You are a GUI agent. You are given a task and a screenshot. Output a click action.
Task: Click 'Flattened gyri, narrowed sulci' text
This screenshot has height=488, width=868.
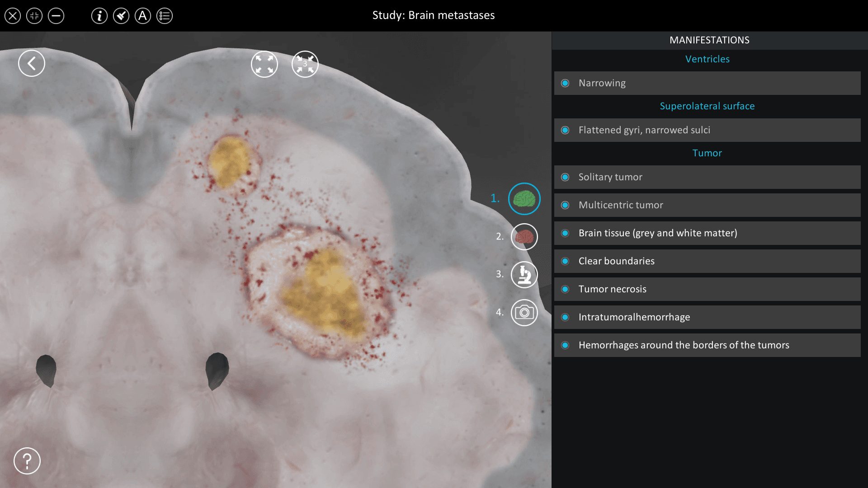click(644, 130)
